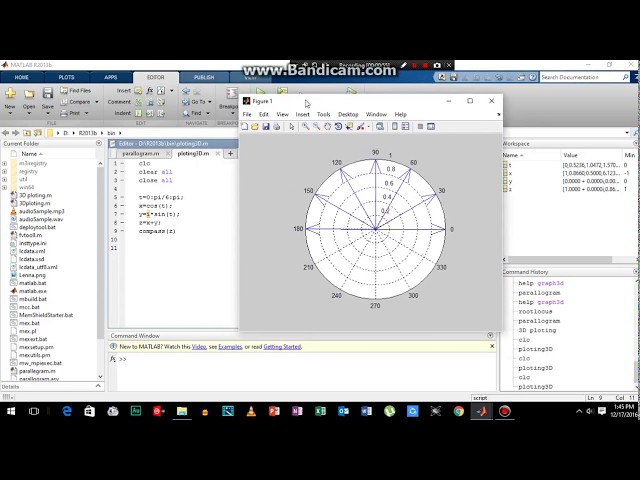Click the Compare button in ribbon
This screenshot has width=640, height=480.
(x=76, y=102)
